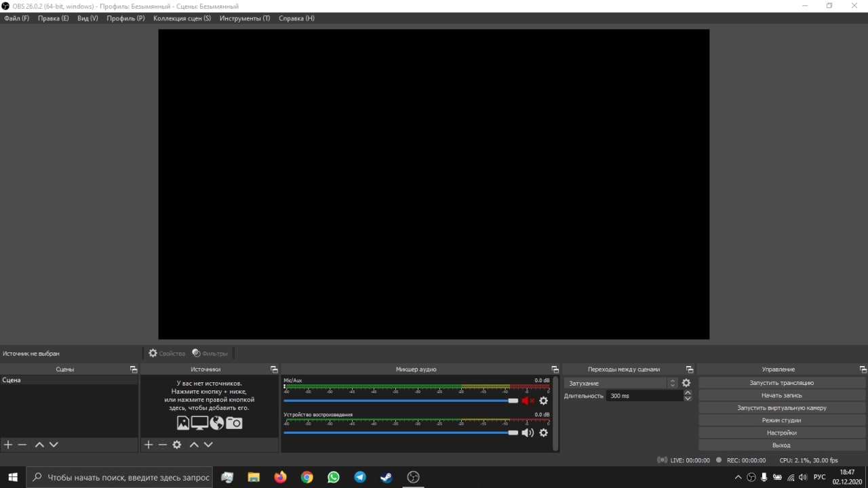This screenshot has height=488, width=868.
Task: Undock the Источники panel
Action: pyautogui.click(x=274, y=369)
